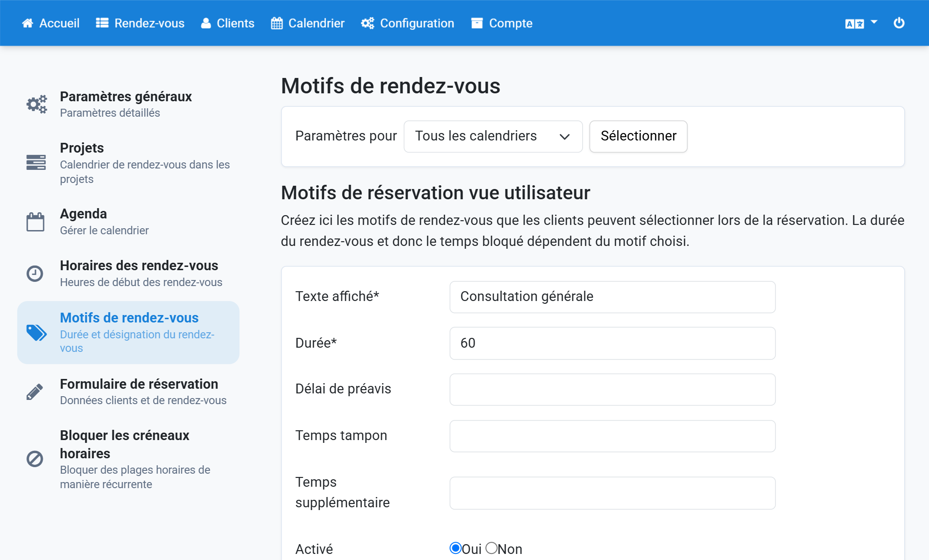The height and width of the screenshot is (560, 929).
Task: Open Formulaire de réservation sidebar link
Action: point(128,392)
